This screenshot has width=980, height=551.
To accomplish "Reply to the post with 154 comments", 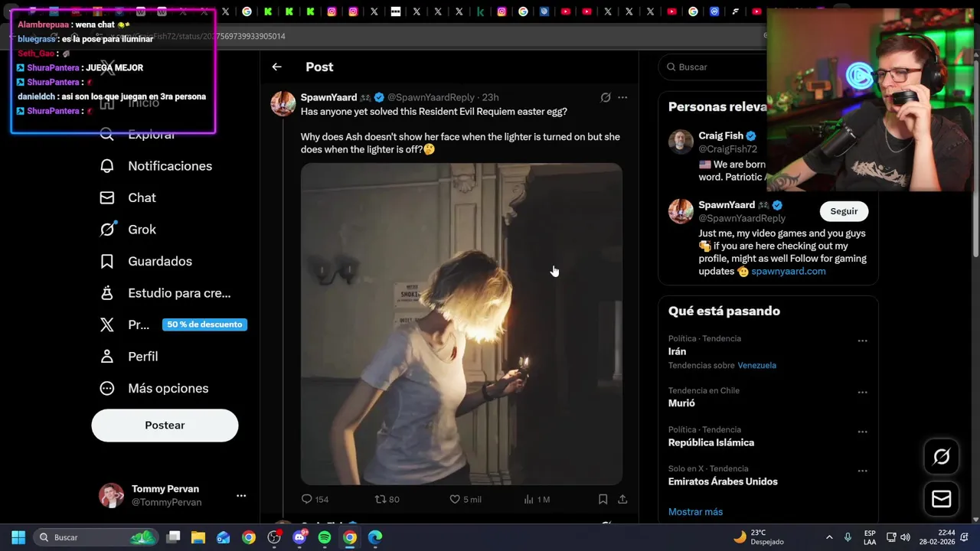I will click(x=315, y=499).
